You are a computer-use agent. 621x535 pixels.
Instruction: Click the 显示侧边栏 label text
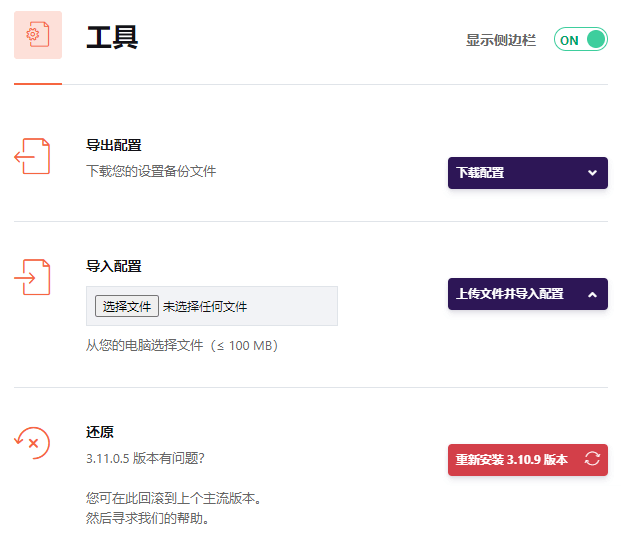tap(501, 40)
